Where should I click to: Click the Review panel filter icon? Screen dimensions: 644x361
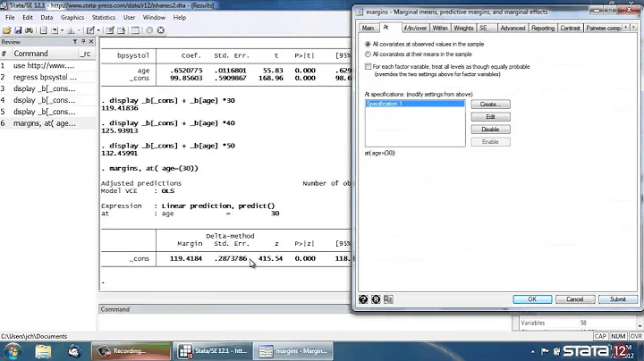75,41
